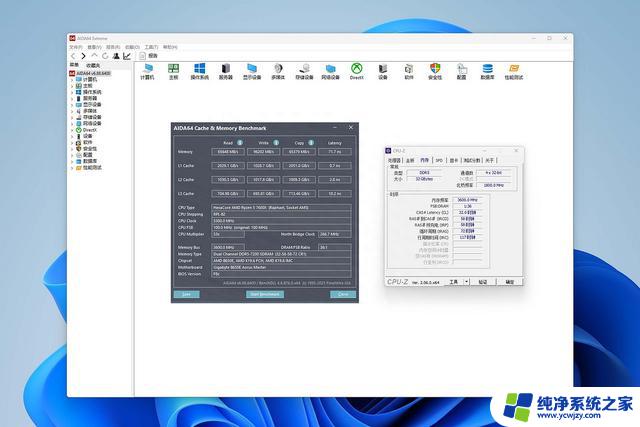Open the Storage category icon in AIDA64
The height and width of the screenshot is (427, 640).
coord(304,71)
